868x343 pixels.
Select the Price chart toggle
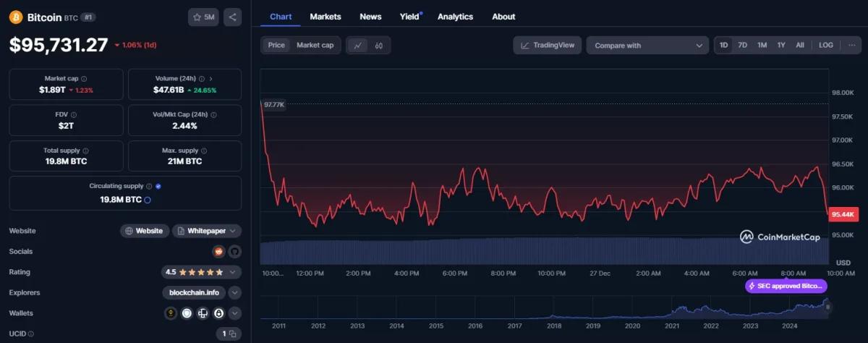(x=276, y=45)
